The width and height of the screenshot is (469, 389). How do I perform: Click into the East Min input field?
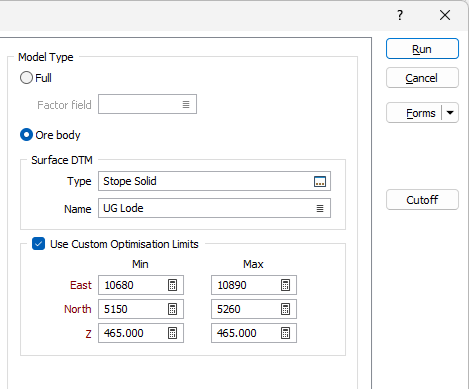(133, 285)
